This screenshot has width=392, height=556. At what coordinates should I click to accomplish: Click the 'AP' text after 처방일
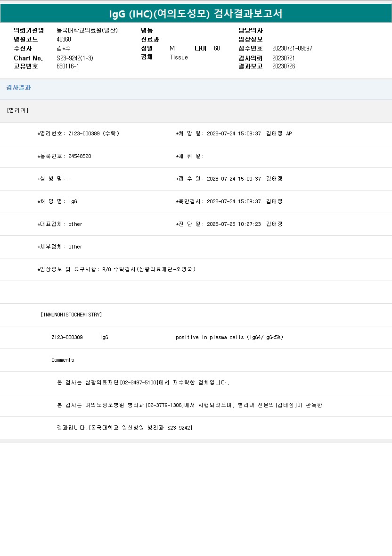pyautogui.click(x=289, y=133)
